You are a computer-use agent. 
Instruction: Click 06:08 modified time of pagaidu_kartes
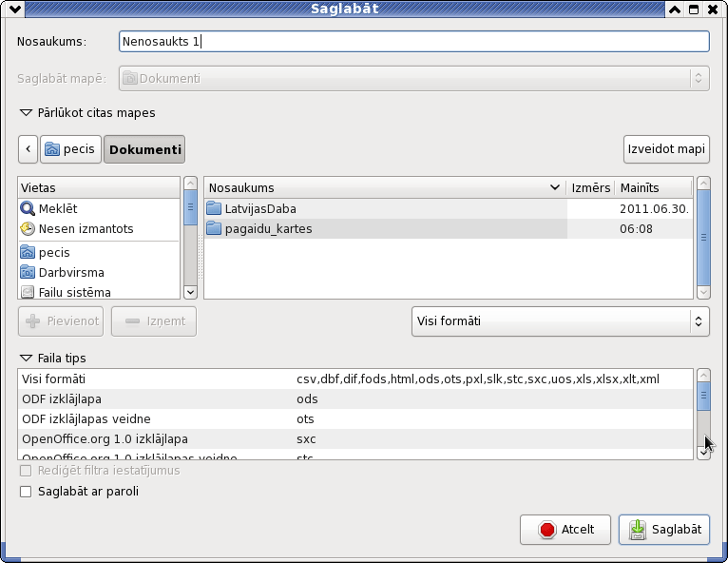pos(636,228)
